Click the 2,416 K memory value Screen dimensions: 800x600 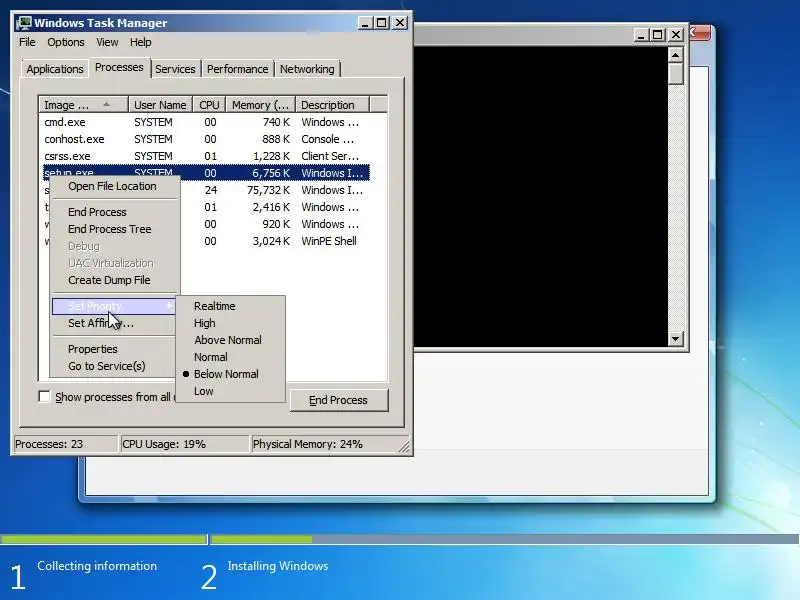click(x=271, y=207)
